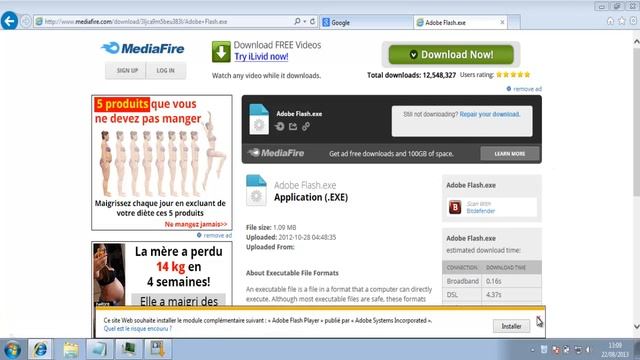Refresh the page with the reload icon

[x=312, y=21]
